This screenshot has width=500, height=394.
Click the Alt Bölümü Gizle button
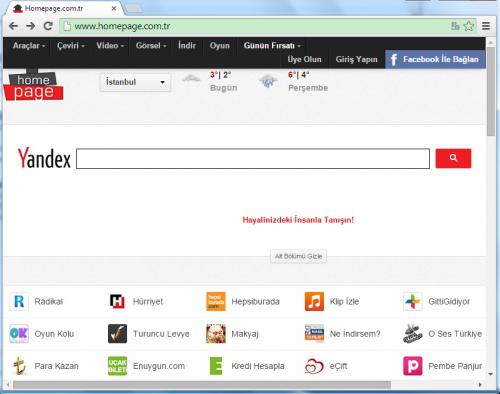tap(298, 256)
